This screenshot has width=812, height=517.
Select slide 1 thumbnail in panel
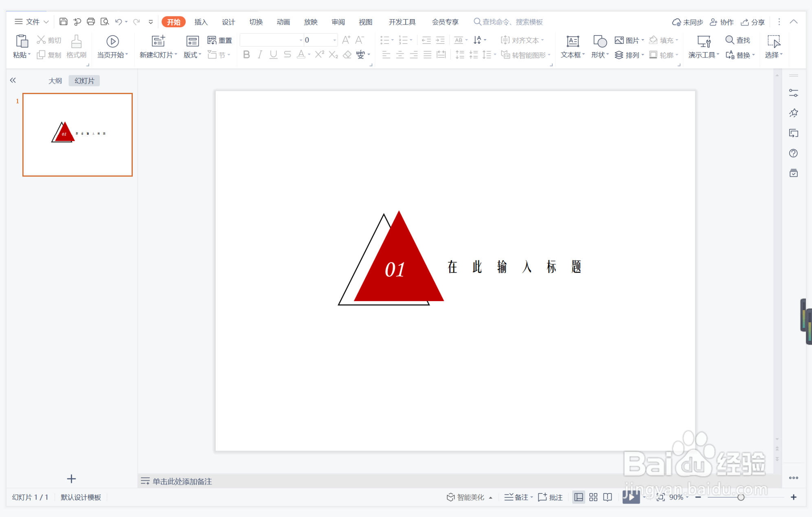(x=77, y=134)
